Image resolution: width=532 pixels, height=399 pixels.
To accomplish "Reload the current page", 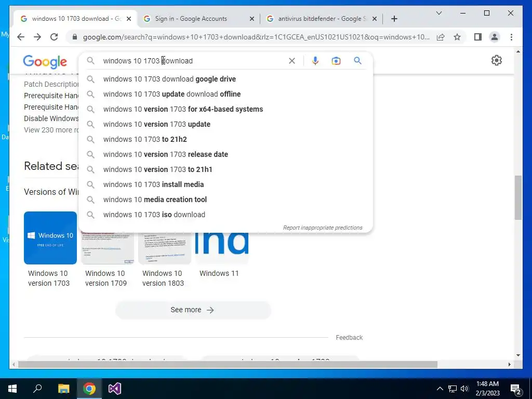I will pos(54,37).
